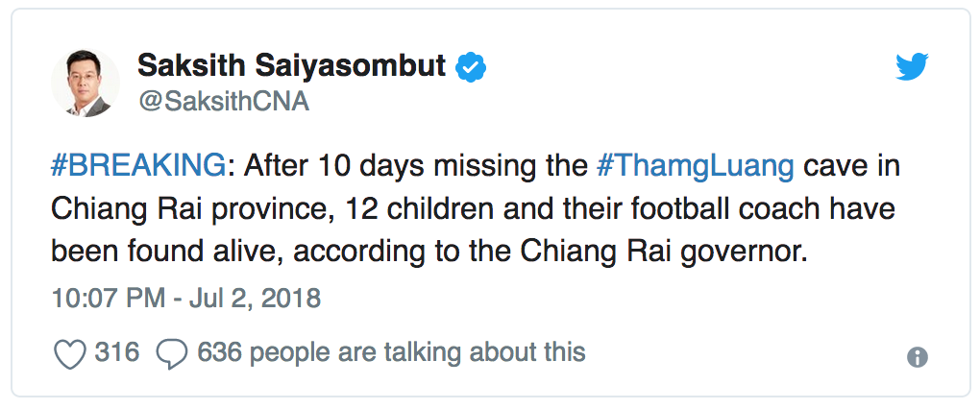This screenshot has height=409, width=980.
Task: Visit the @SaksithCNA handle
Action: coord(224,101)
